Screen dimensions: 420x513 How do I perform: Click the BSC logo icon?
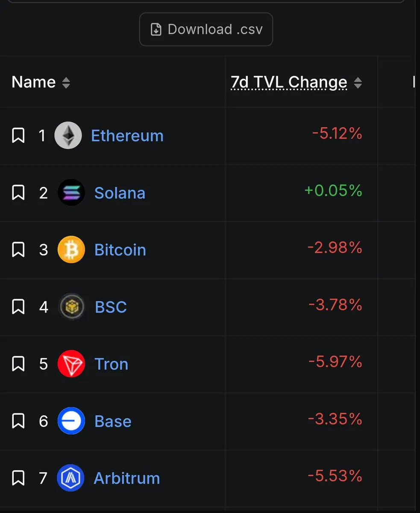coord(71,307)
